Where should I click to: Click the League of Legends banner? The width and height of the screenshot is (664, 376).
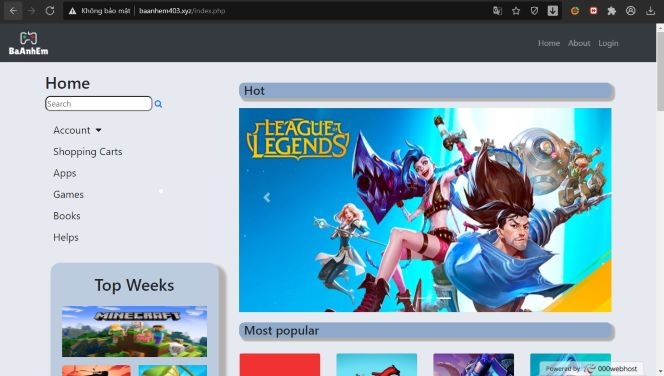click(x=425, y=210)
